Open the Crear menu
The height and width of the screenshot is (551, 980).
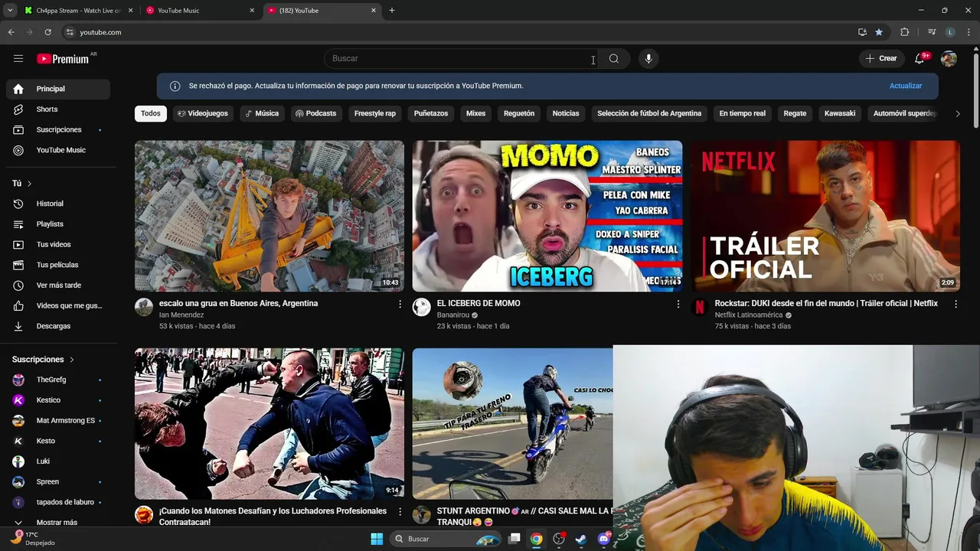pos(880,59)
